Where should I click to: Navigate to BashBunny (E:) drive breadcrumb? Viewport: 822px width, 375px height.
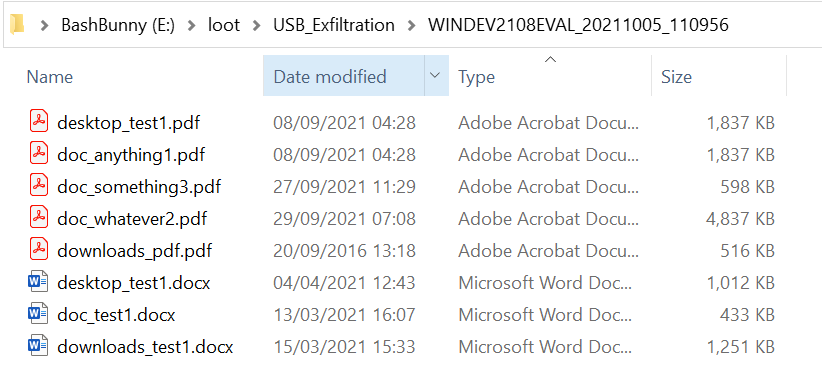coord(117,25)
